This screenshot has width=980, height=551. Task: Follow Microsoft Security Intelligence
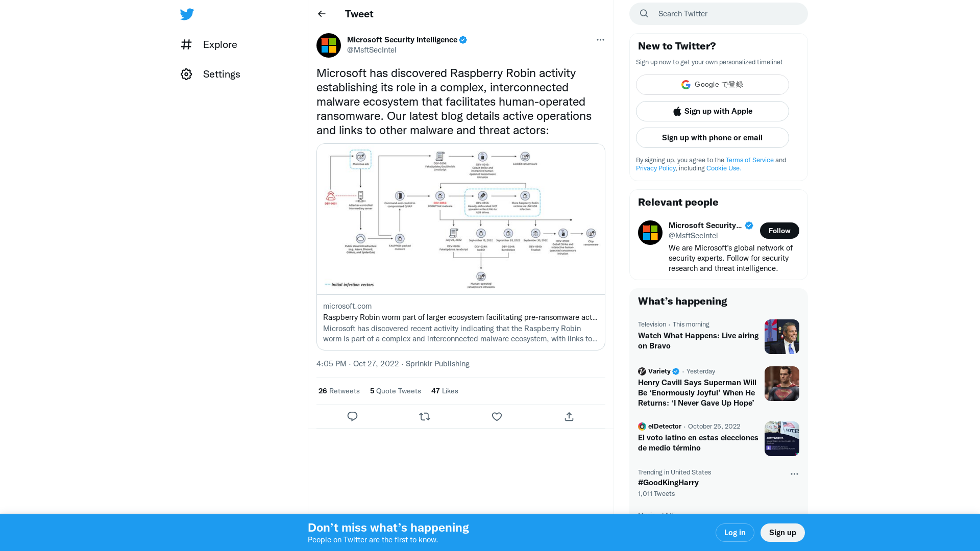click(x=779, y=230)
